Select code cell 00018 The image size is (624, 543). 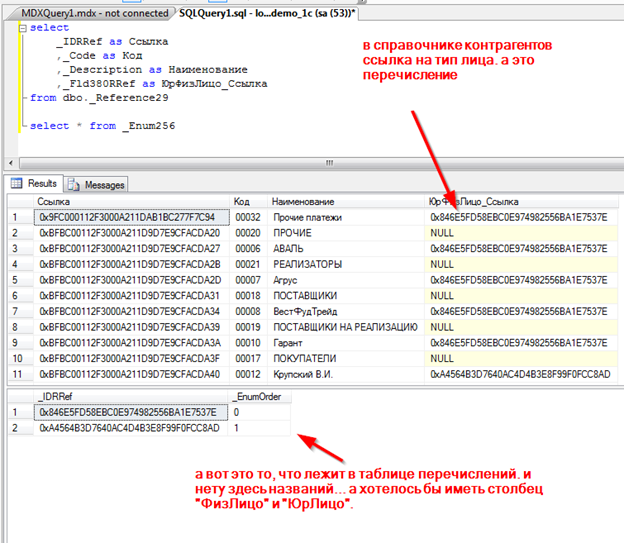click(249, 296)
